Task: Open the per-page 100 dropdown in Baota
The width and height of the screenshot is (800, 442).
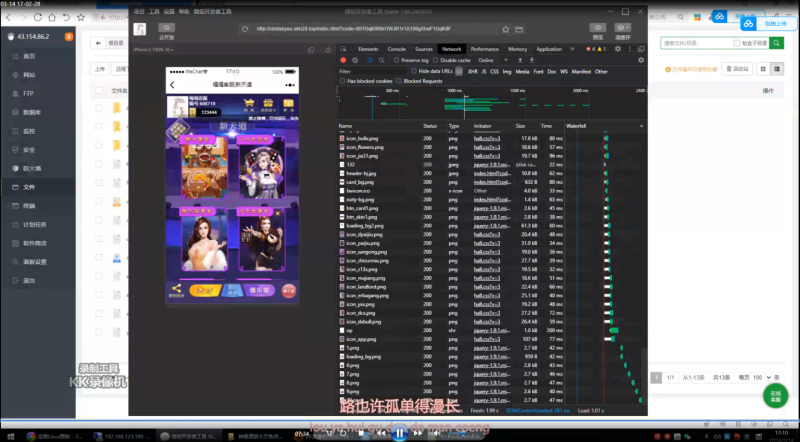Action: pos(762,378)
